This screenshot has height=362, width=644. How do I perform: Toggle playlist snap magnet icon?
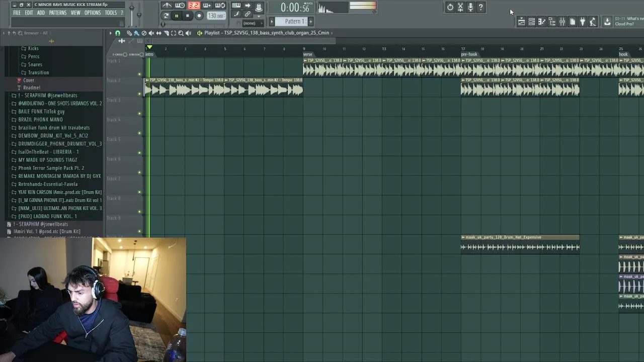click(x=118, y=33)
